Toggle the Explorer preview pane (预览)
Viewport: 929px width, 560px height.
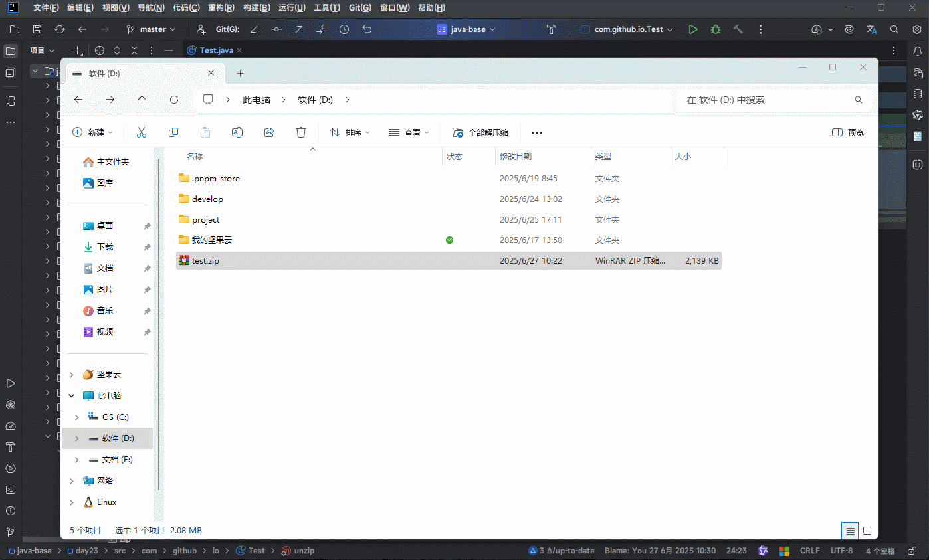pos(848,132)
